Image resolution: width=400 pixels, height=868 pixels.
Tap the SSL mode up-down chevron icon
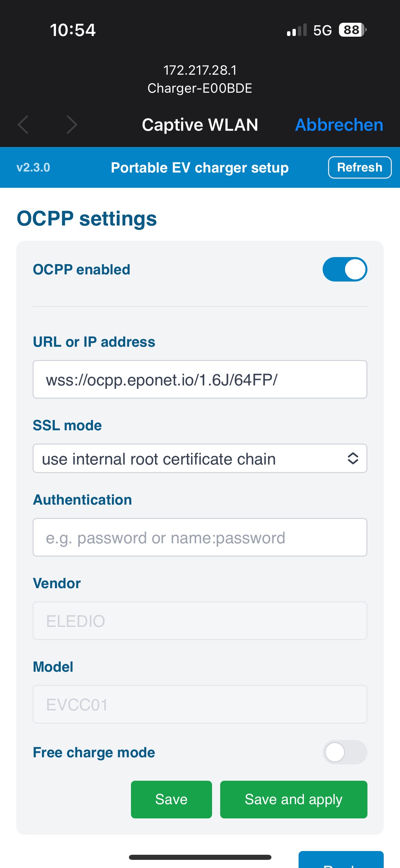click(x=353, y=458)
